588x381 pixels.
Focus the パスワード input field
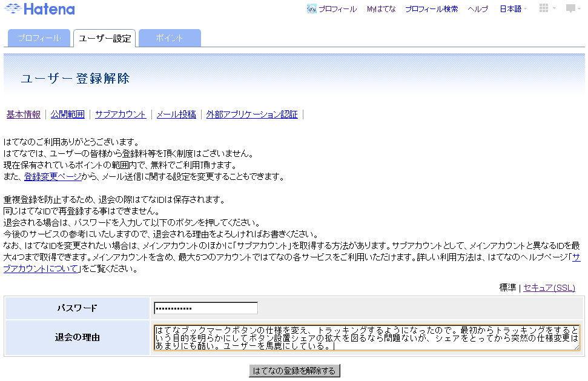tap(206, 308)
